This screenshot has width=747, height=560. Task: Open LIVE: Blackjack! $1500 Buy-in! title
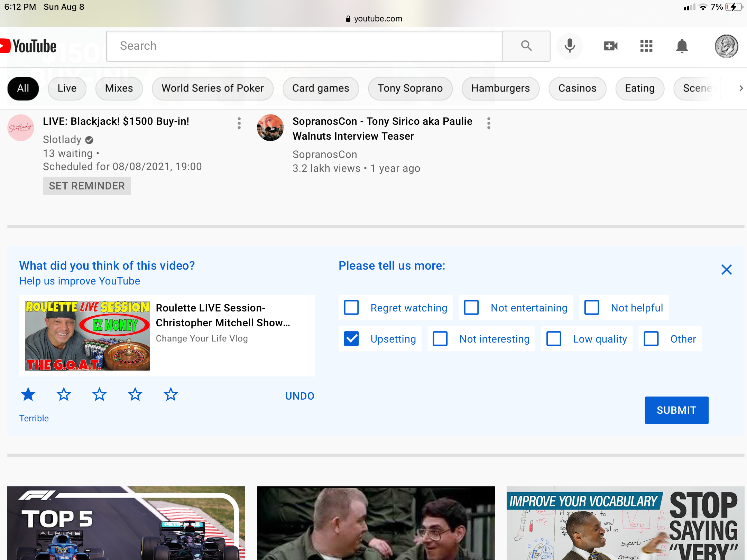pos(116,121)
